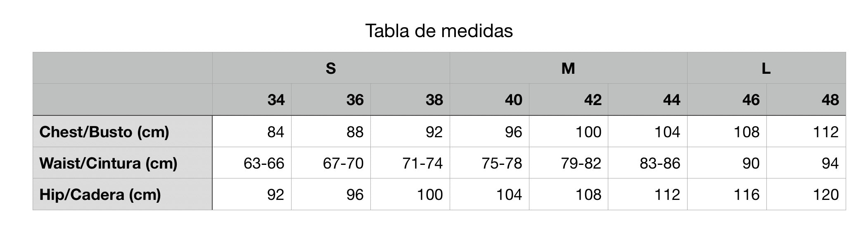
Task: Select chest value 100 for size 42
Action: 588,132
